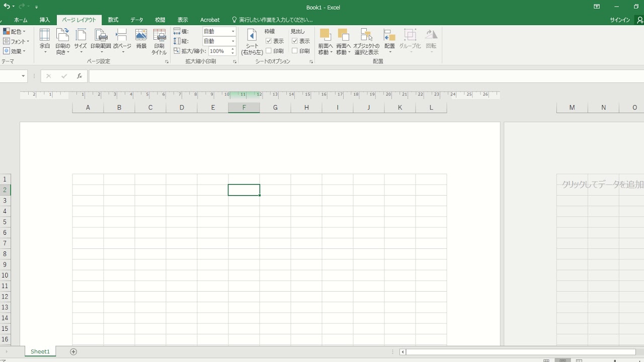Toggle シート(右から左) sheet direction
Image resolution: width=644 pixels, height=362 pixels.
(x=252, y=41)
